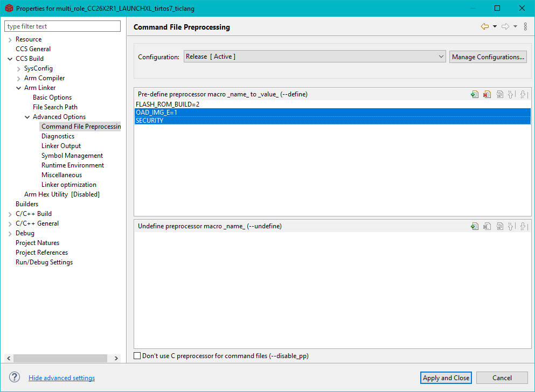Screen dimensions: 535x392
Task: Enable Don't use C preprocessor checkbox
Action: (137, 356)
